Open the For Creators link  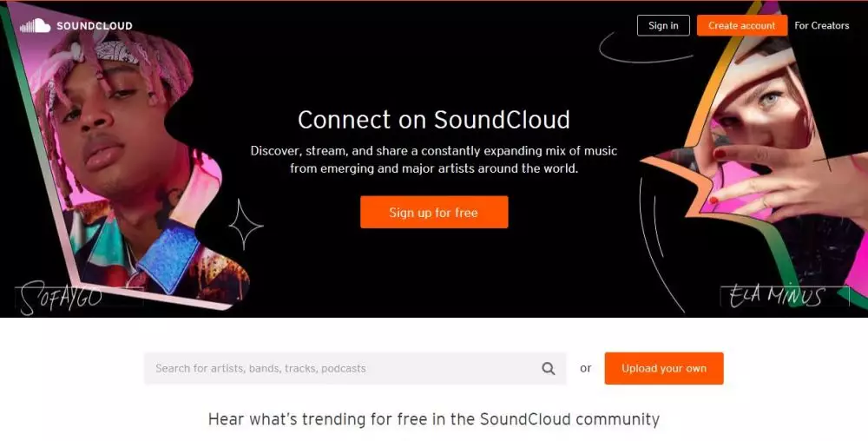click(x=821, y=25)
